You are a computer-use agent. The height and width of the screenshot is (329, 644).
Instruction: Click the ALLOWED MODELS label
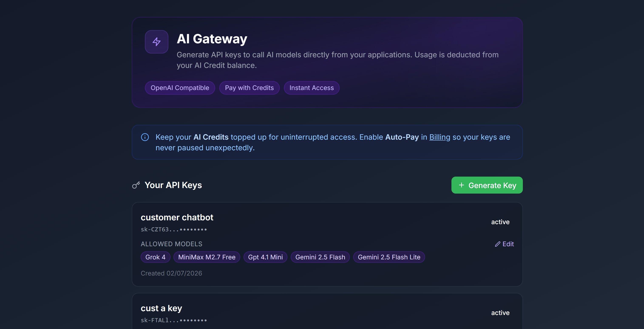click(x=172, y=244)
